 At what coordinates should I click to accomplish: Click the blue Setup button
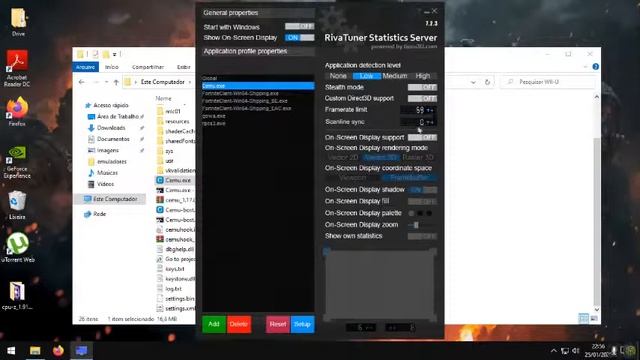coord(302,324)
